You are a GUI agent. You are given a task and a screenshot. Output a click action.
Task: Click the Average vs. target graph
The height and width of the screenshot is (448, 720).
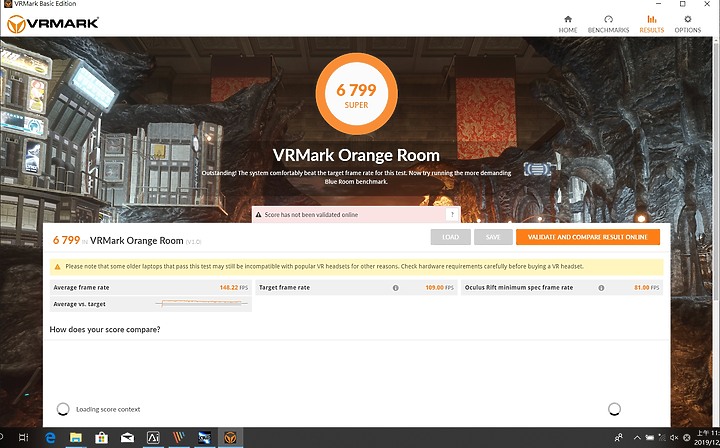pos(202,303)
